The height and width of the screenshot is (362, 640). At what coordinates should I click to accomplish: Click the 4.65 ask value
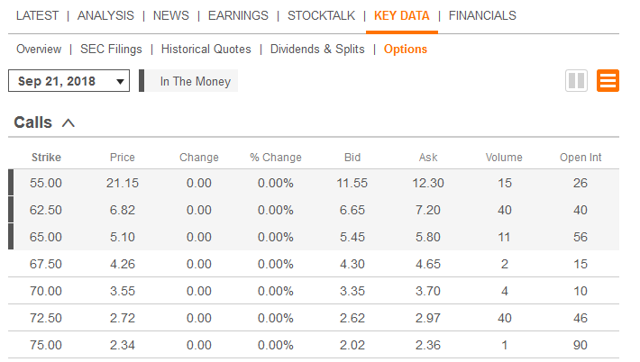(428, 264)
